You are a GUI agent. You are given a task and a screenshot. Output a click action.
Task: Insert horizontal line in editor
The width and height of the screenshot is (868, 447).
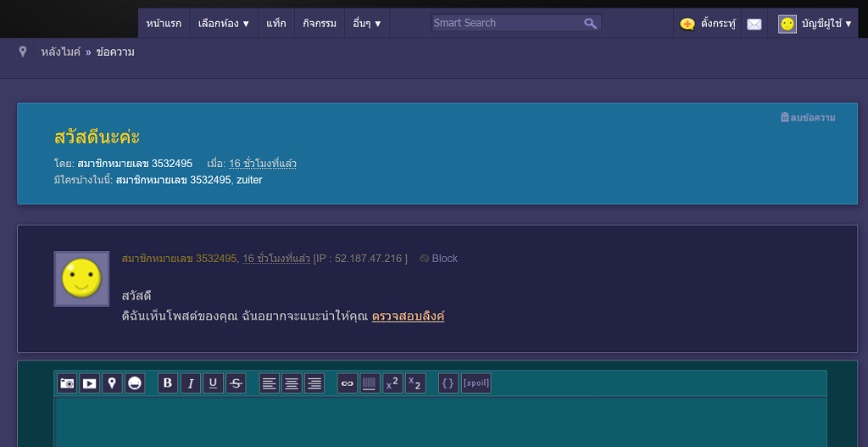click(x=370, y=383)
